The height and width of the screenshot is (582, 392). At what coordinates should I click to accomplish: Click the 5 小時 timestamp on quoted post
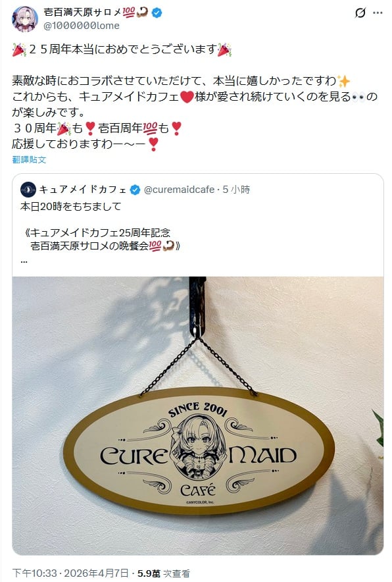[236, 190]
